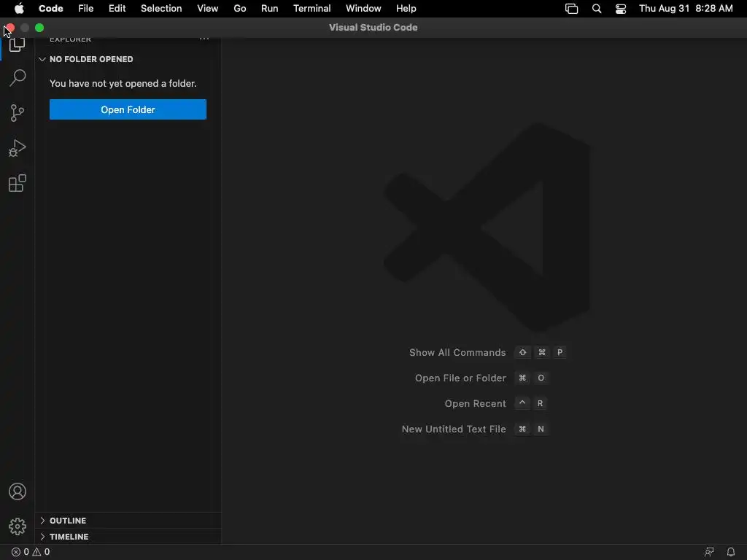
Task: Open the Code menu
Action: (51, 9)
